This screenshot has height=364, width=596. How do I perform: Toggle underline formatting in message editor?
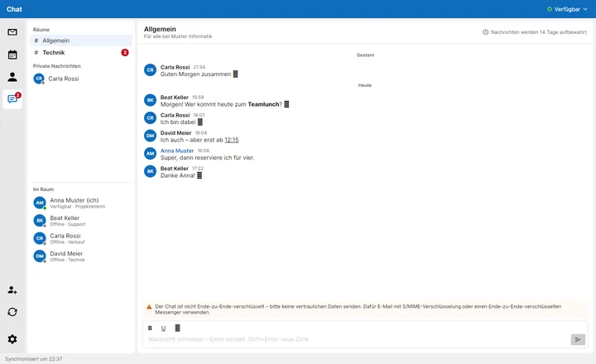pos(163,328)
